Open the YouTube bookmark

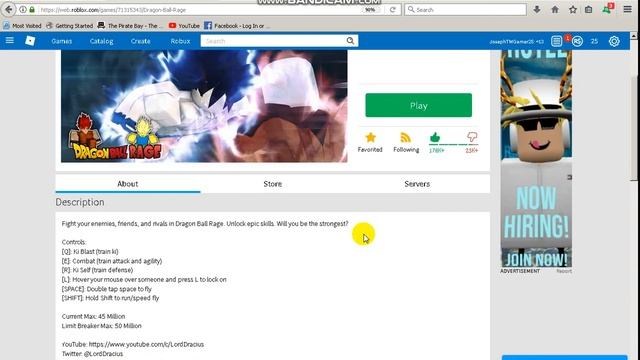[x=184, y=26]
